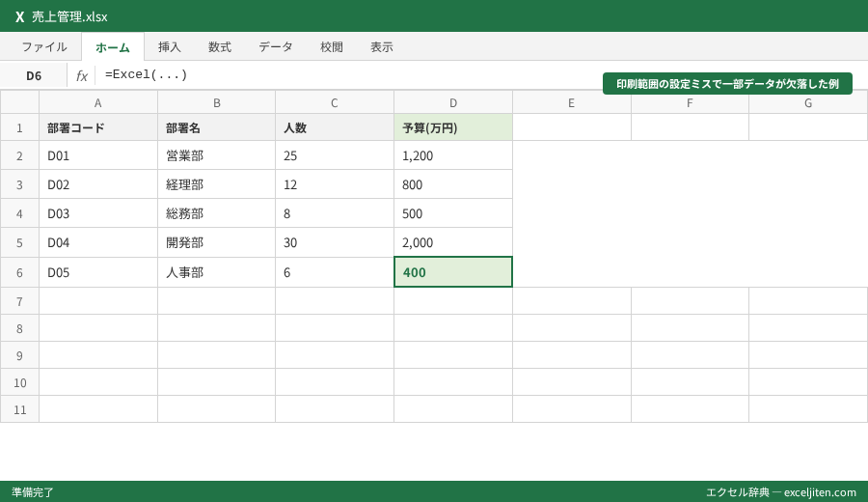This screenshot has height=502, width=868.
Task: Select column E header
Action: point(572,103)
